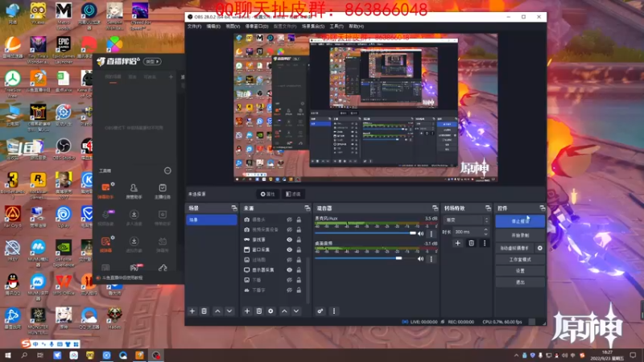Viewport: 644px width, 362px height.
Task: Float the 来源 dock panel icon
Action: 308,208
